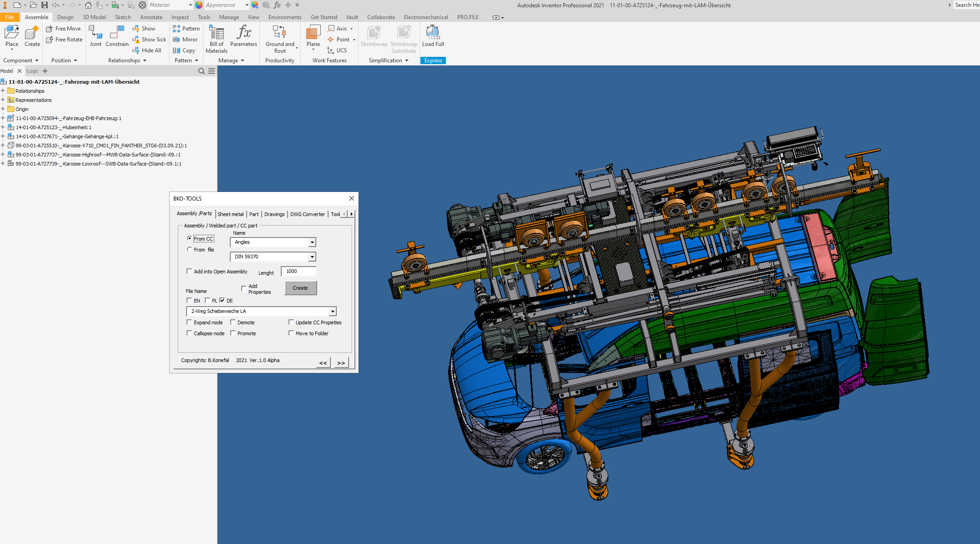Click search icon in Model browser

(202, 71)
